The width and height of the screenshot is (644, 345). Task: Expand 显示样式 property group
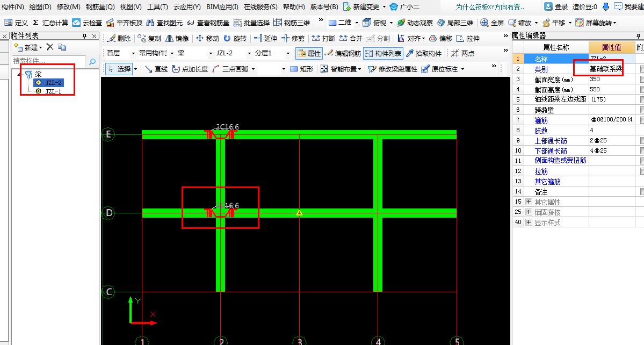tap(529, 222)
